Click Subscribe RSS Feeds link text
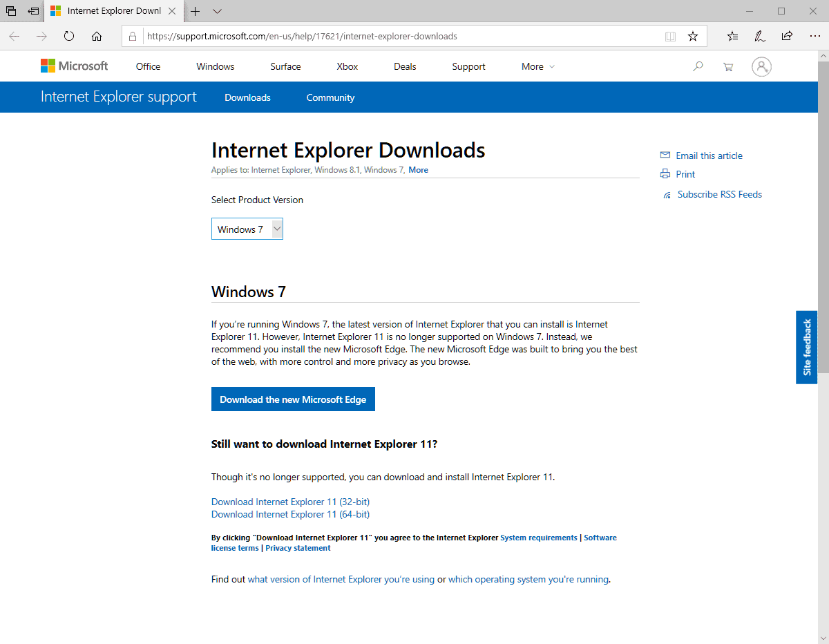The width and height of the screenshot is (829, 644). point(720,194)
